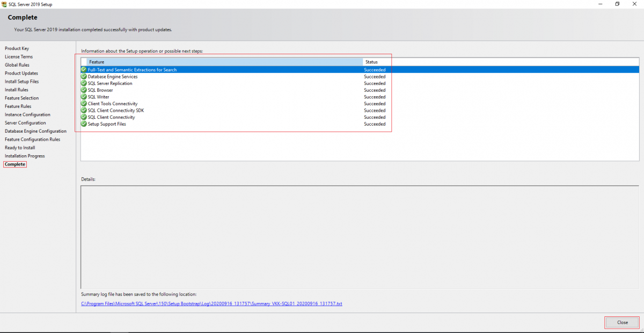Screen dimensions: 644x333
Task: Click green check icon beside Client Tools Connectivity
Action: click(x=84, y=104)
